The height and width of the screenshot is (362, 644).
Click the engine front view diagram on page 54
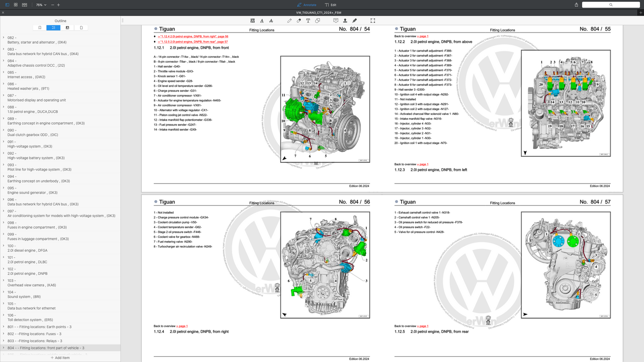[325, 109]
